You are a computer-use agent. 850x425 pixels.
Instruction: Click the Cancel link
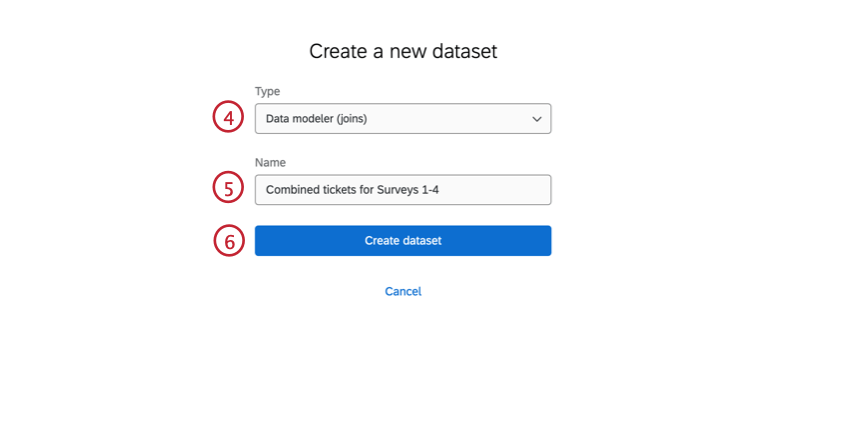point(403,291)
